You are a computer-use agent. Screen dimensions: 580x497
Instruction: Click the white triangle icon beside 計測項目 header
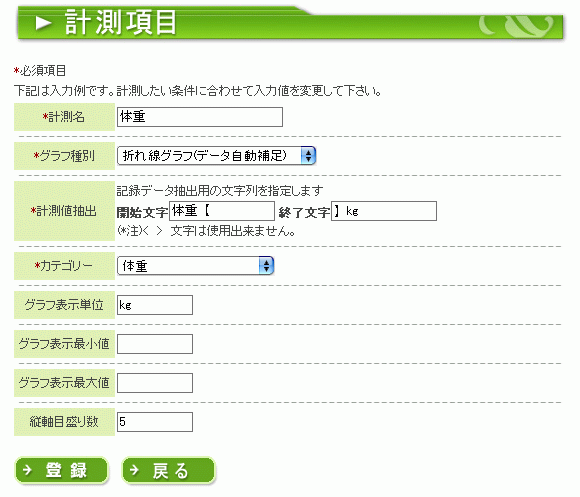click(44, 23)
